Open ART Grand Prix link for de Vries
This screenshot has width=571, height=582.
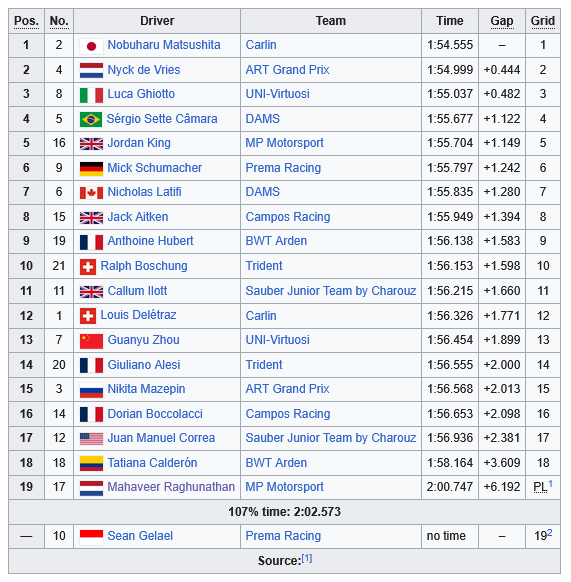287,70
